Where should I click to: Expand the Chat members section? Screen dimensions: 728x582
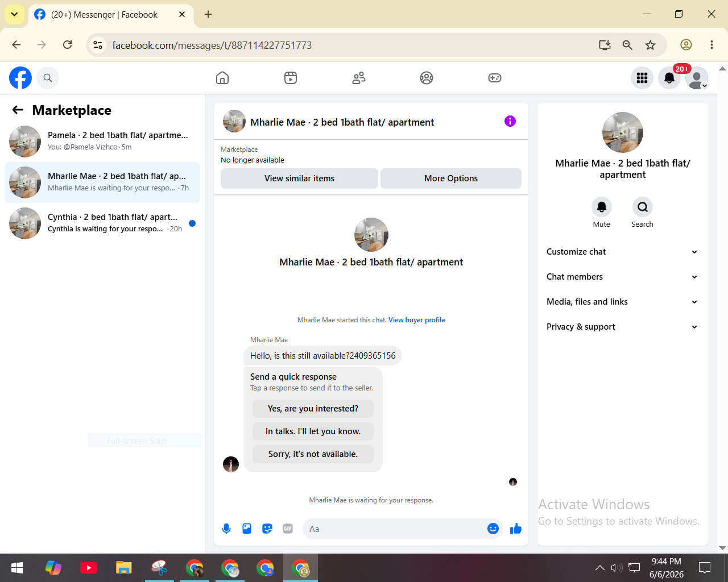tap(622, 277)
